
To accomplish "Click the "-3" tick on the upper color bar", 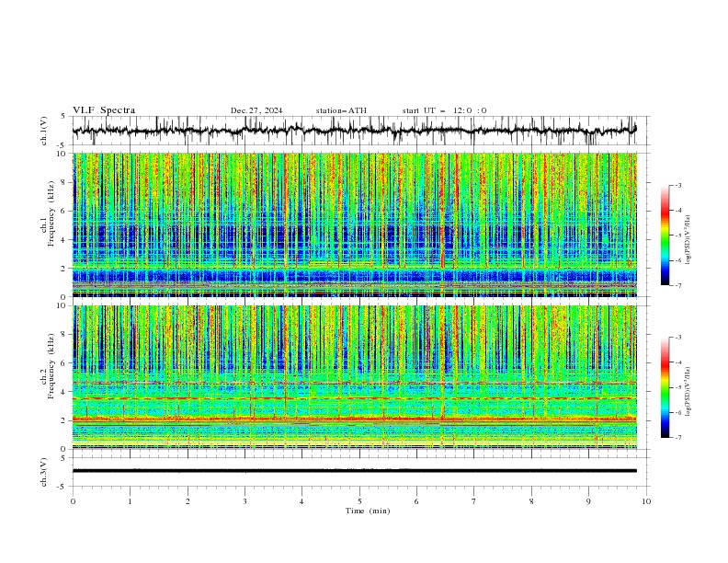I will point(678,186).
